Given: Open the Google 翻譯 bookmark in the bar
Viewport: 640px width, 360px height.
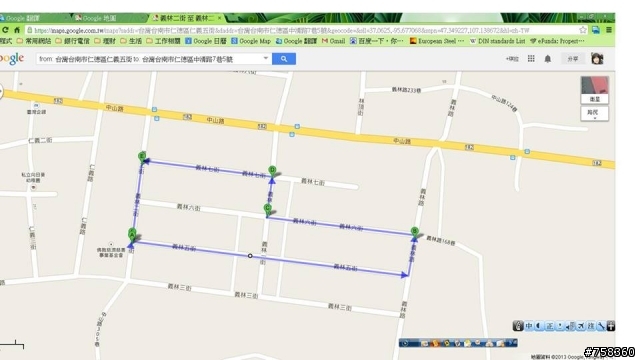Looking at the screenshot, I should click(296, 41).
